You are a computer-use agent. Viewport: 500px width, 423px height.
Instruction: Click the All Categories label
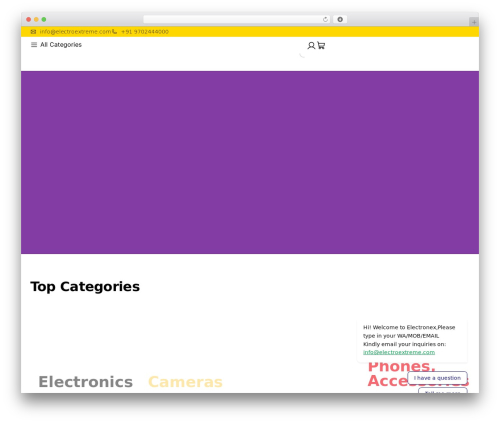click(61, 45)
